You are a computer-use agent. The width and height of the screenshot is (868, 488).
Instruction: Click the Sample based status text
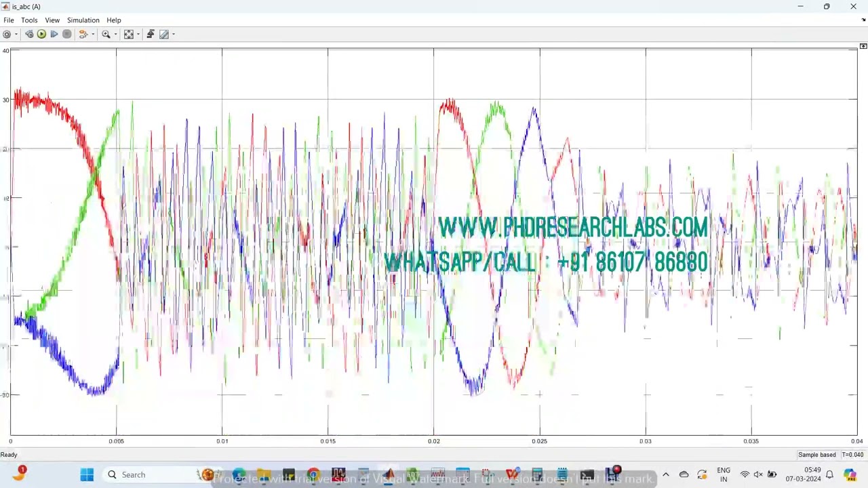click(x=817, y=455)
